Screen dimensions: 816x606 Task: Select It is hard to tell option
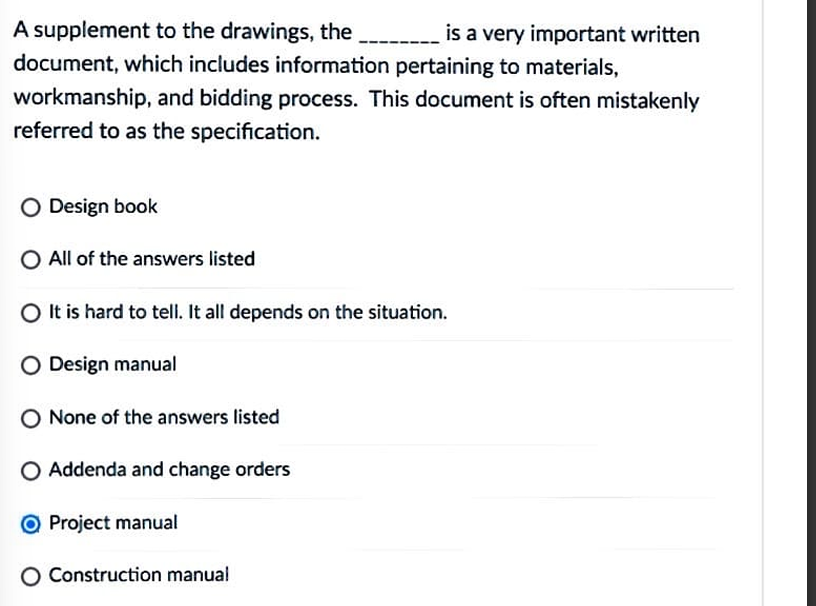click(31, 312)
